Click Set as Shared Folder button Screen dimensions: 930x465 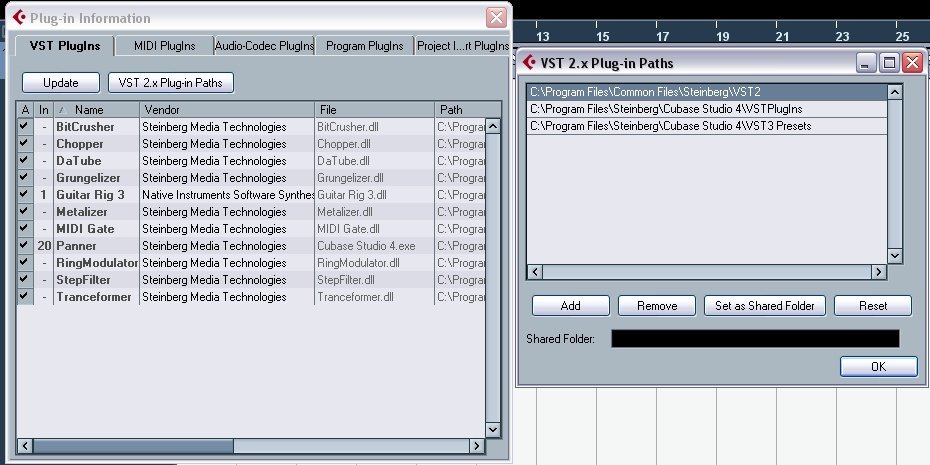click(765, 305)
